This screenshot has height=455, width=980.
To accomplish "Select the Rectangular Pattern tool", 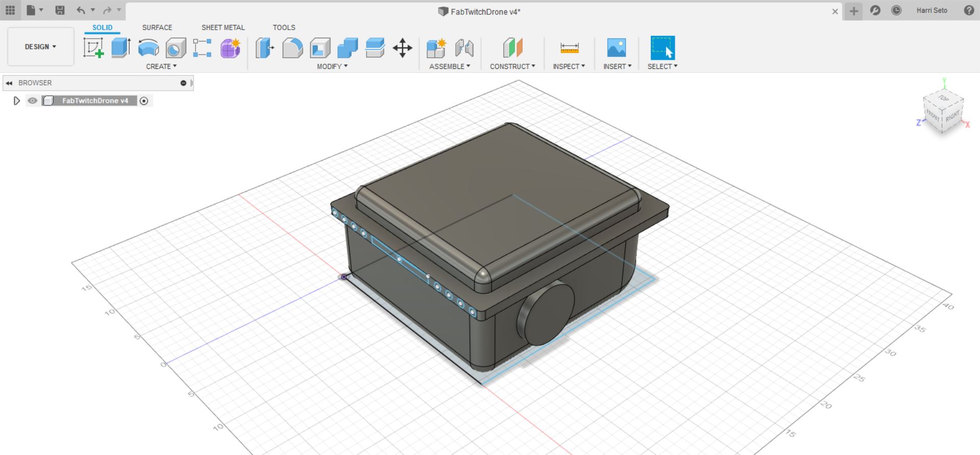I will [203, 48].
